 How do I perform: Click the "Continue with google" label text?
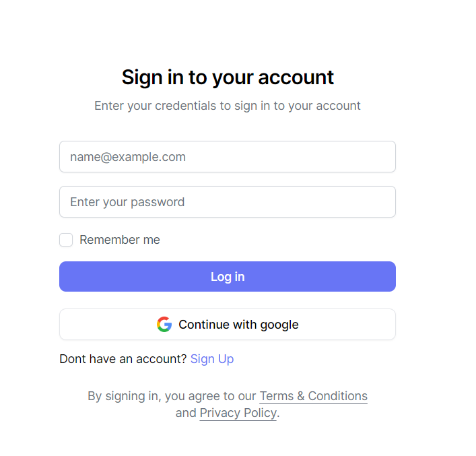238,325
